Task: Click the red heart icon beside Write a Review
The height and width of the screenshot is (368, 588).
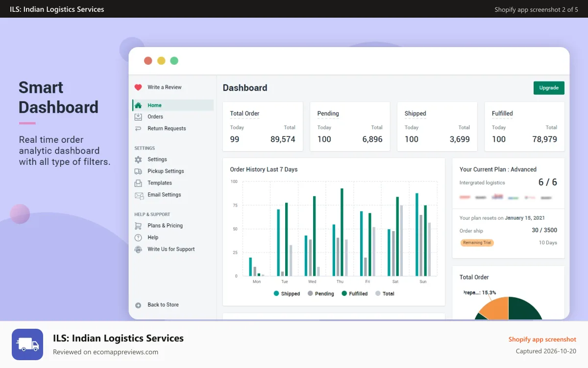Action: tap(138, 87)
